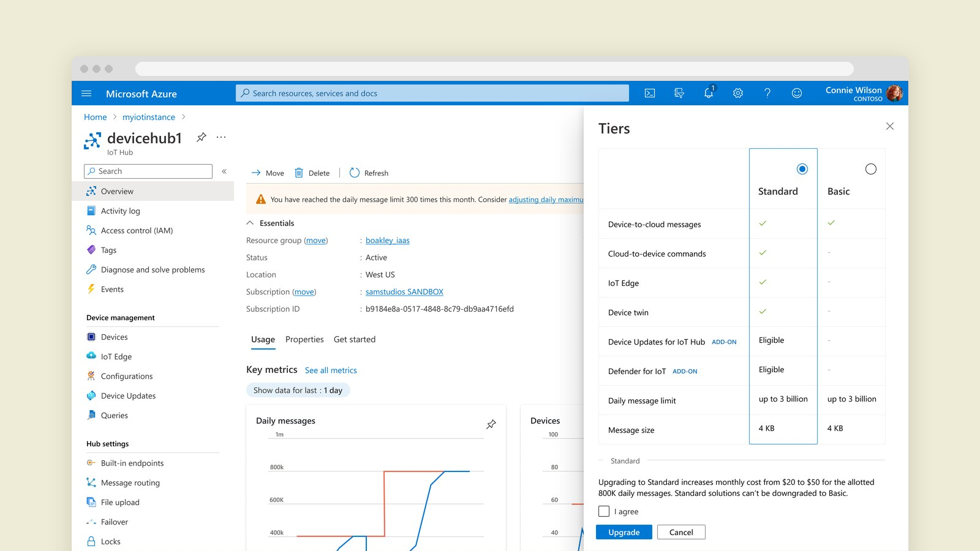Viewport: 980px width, 551px height.
Task: Switch to the Get started tab
Action: [355, 339]
